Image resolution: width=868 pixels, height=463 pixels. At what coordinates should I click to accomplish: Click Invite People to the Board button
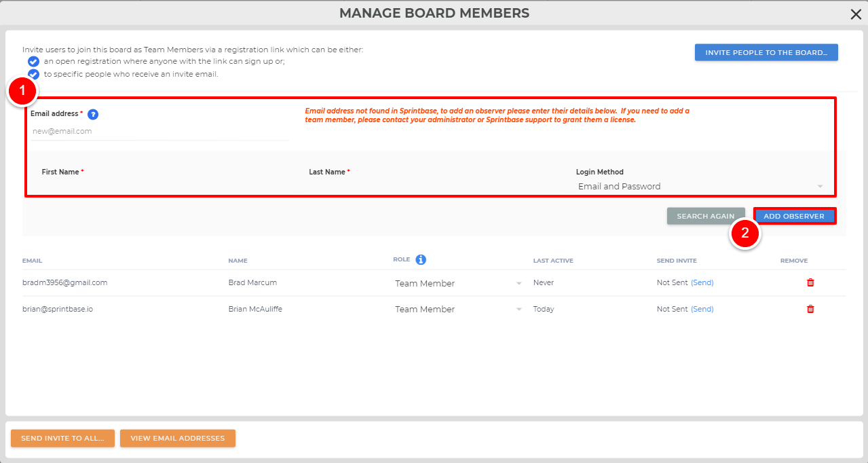(x=766, y=53)
